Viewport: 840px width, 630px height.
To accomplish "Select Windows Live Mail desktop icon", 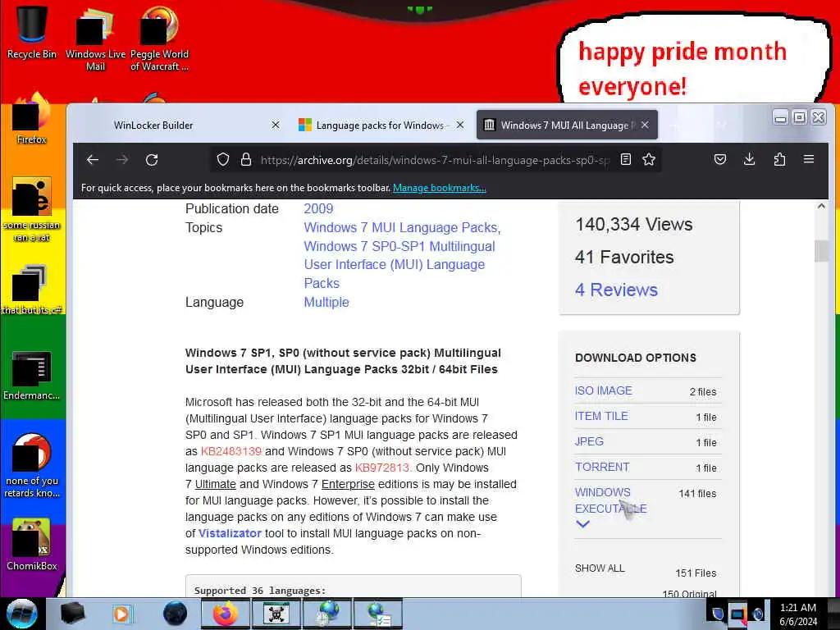I will (x=95, y=39).
